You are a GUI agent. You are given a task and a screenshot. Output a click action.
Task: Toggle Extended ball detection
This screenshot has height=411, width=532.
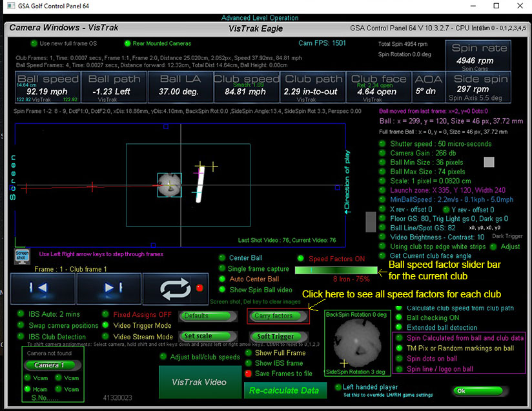point(400,327)
